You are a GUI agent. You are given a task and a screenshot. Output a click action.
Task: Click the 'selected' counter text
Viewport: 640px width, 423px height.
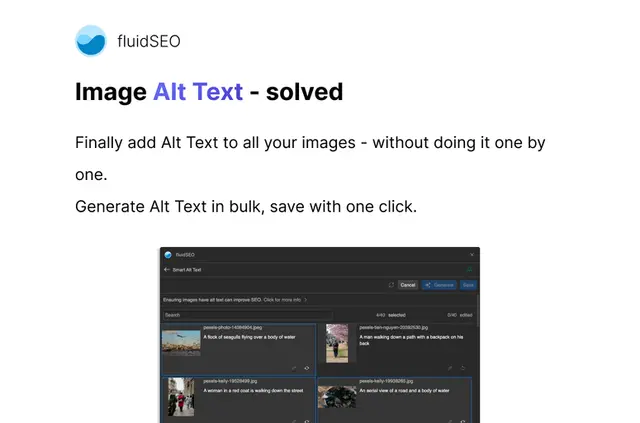[397, 315]
